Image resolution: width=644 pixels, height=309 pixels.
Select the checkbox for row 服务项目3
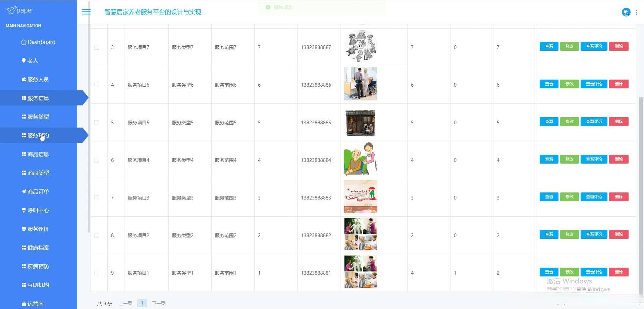coord(97,198)
